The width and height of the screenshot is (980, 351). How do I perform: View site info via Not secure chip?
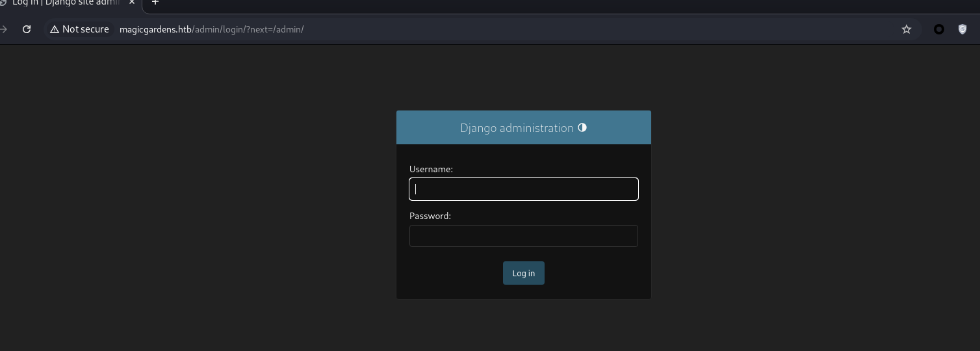79,29
